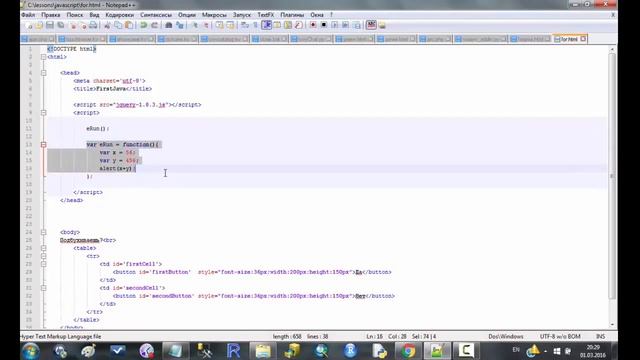Click the ABC spell-check toolbar icon
Viewport: 640px width, 360px height.
tap(371, 25)
